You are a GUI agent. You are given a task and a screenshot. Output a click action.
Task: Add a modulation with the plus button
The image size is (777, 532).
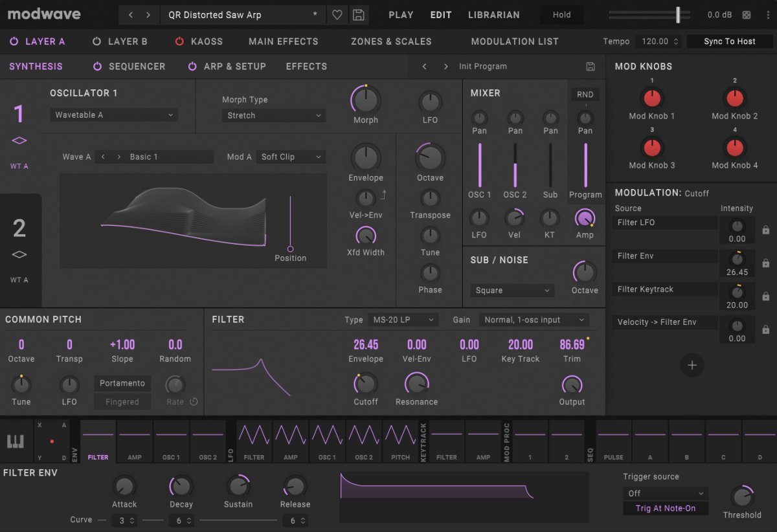[692, 365]
